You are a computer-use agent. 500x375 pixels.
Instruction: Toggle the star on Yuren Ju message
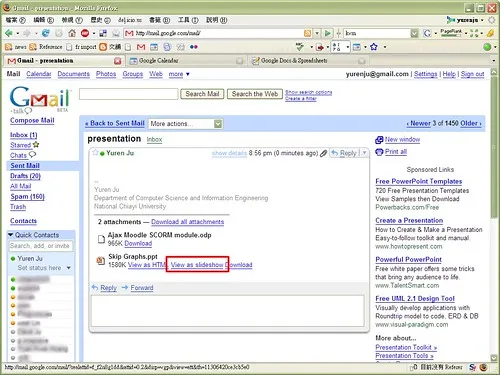[96, 153]
